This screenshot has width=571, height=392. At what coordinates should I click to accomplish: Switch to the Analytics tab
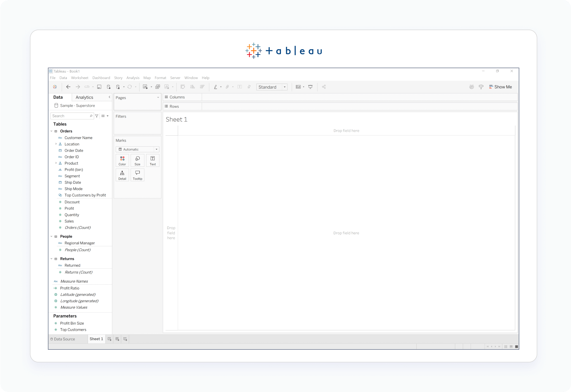tap(84, 97)
